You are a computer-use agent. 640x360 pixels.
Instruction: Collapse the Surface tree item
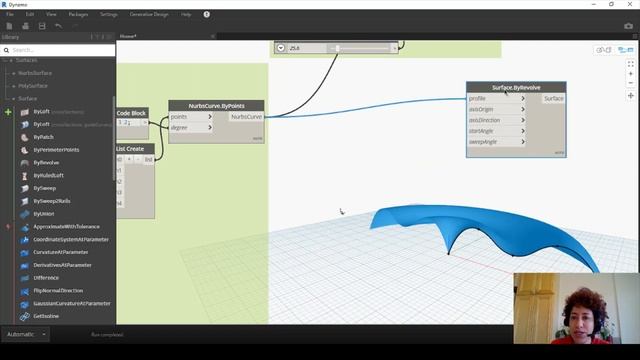click(x=14, y=99)
